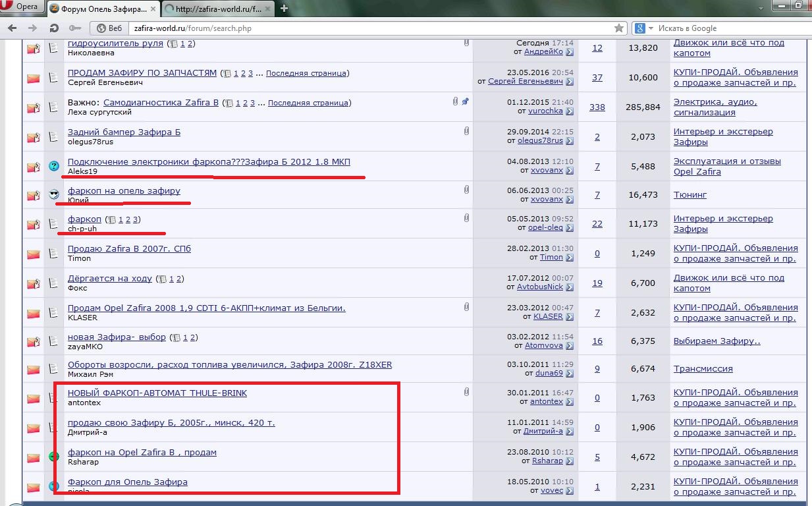This screenshot has height=506, width=812.
Task: Open the Тюнинг forum section link
Action: point(690,195)
